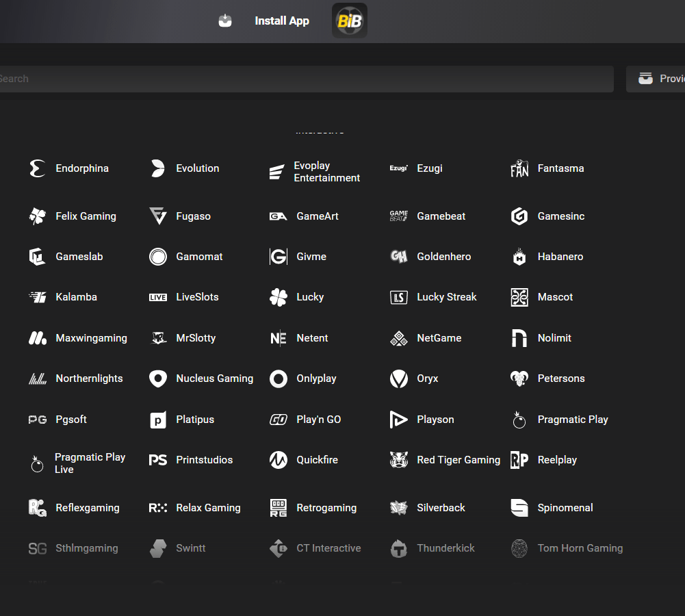Select the Nucleus Gaming icon
This screenshot has height=616, width=685.
[x=157, y=378]
